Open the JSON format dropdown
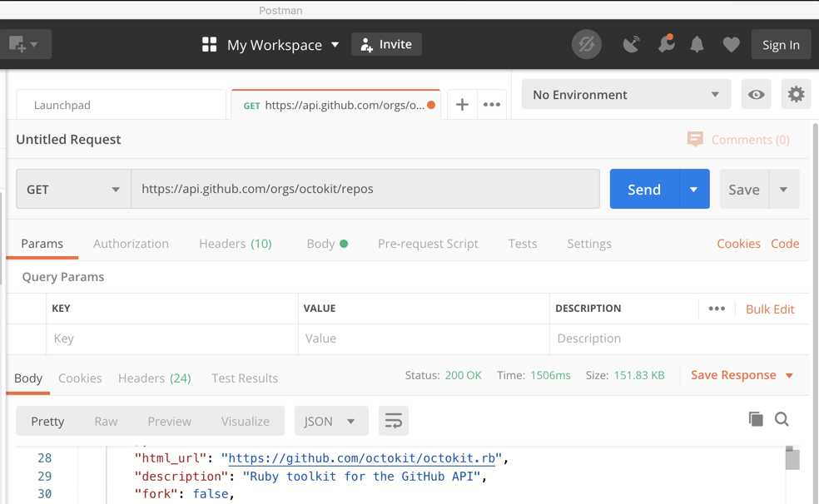Image resolution: width=819 pixels, height=504 pixels. pyautogui.click(x=330, y=421)
